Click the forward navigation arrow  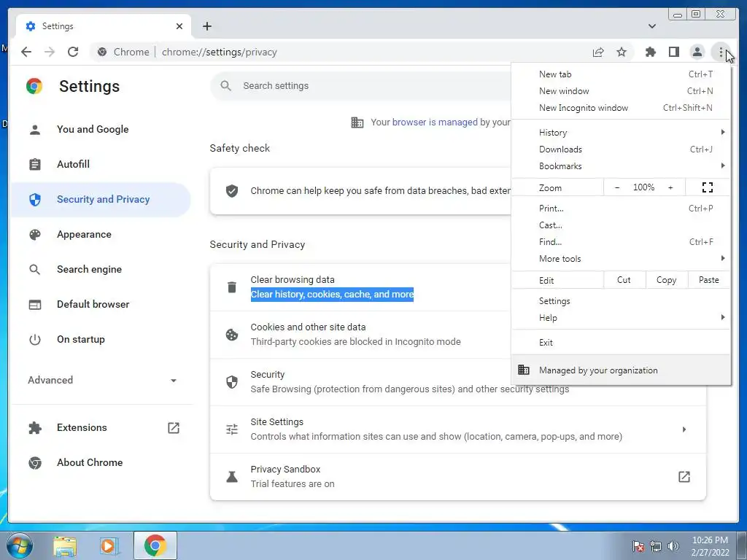point(50,52)
